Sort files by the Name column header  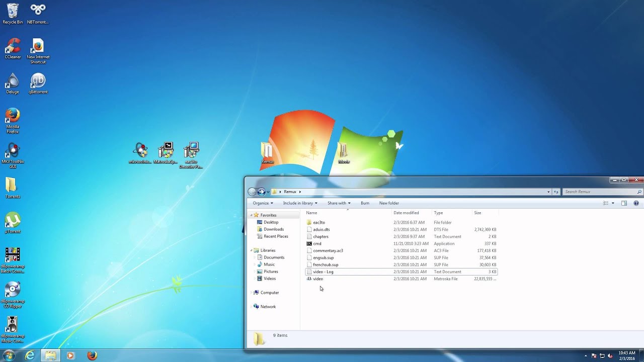coord(347,213)
